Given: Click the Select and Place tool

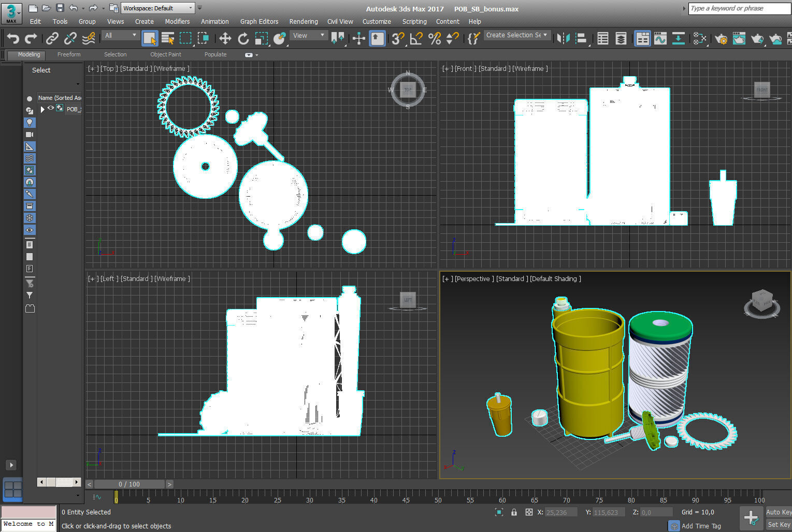Looking at the screenshot, I should point(280,38).
